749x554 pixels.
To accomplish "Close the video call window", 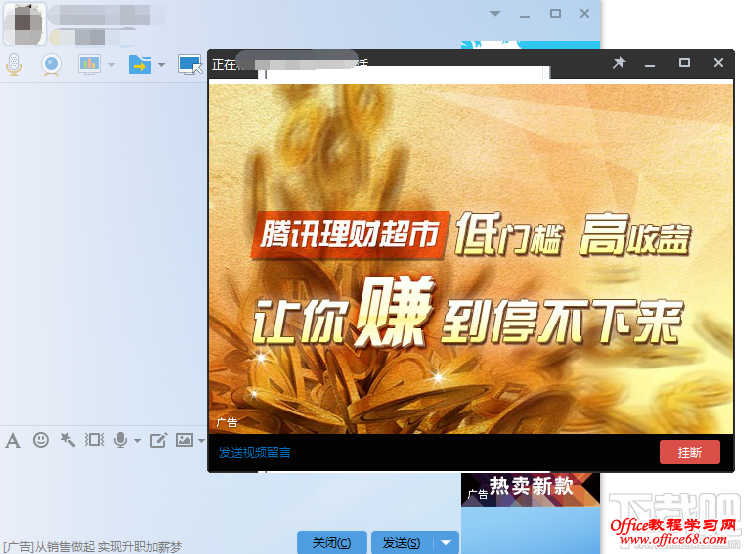I will pyautogui.click(x=718, y=63).
